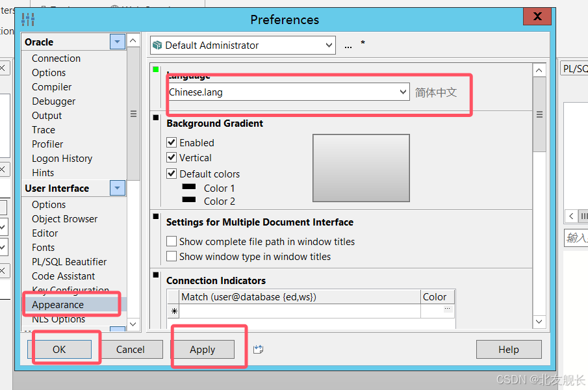Select Appearance in the preferences tree
The height and width of the screenshot is (390, 588).
(x=57, y=304)
